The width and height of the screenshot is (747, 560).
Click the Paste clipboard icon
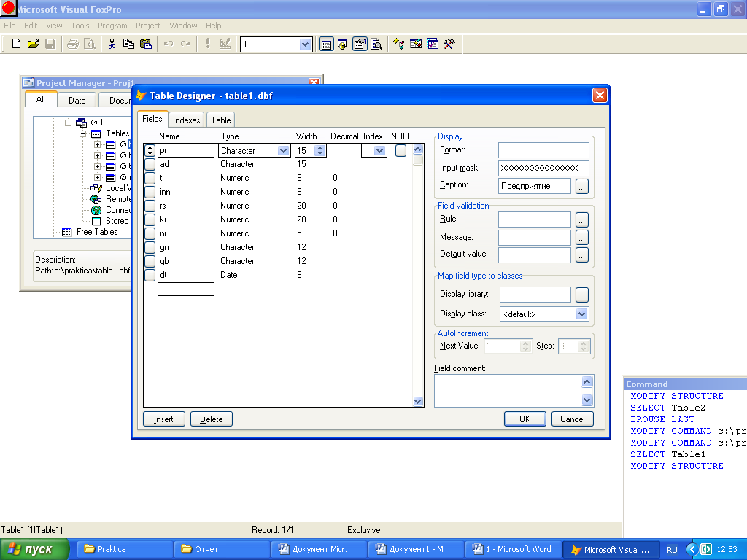pos(146,44)
